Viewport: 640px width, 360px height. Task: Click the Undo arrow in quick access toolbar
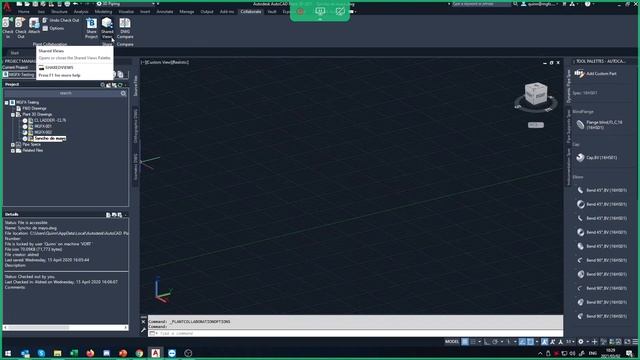pyautogui.click(x=76, y=4)
